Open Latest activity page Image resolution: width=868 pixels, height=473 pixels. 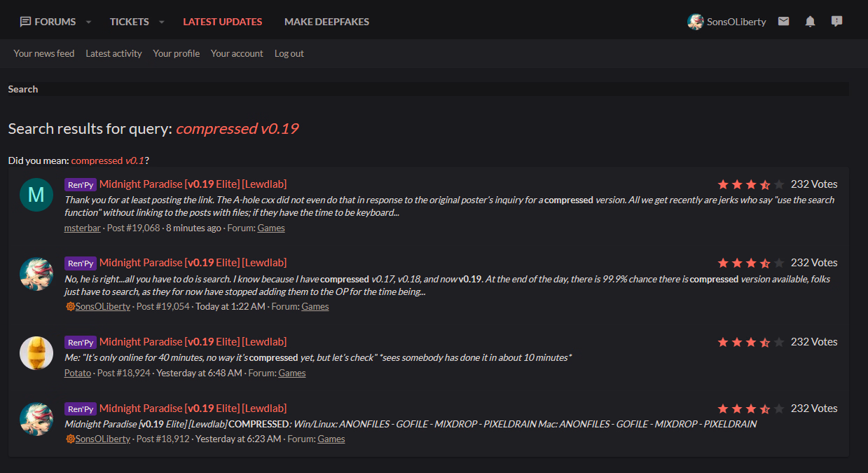(113, 53)
